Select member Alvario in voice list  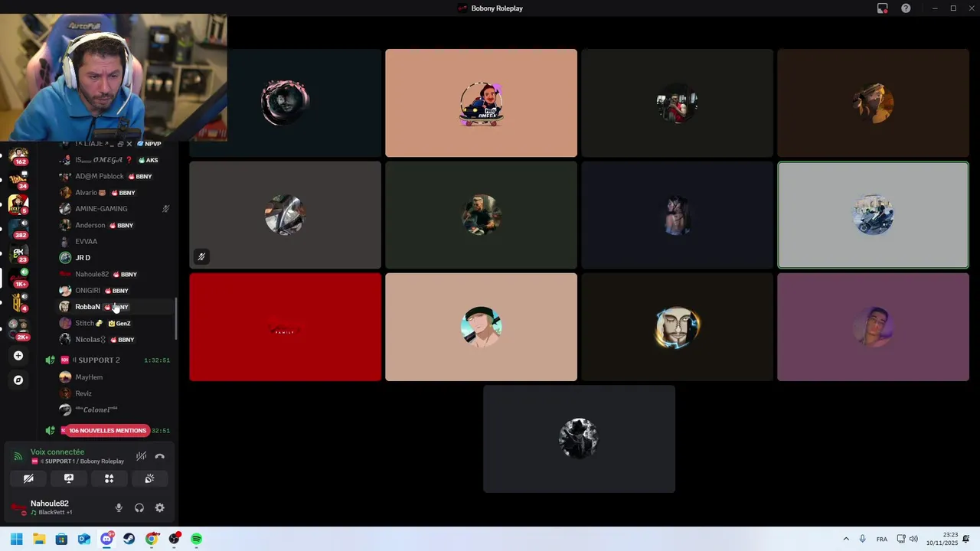113,193
